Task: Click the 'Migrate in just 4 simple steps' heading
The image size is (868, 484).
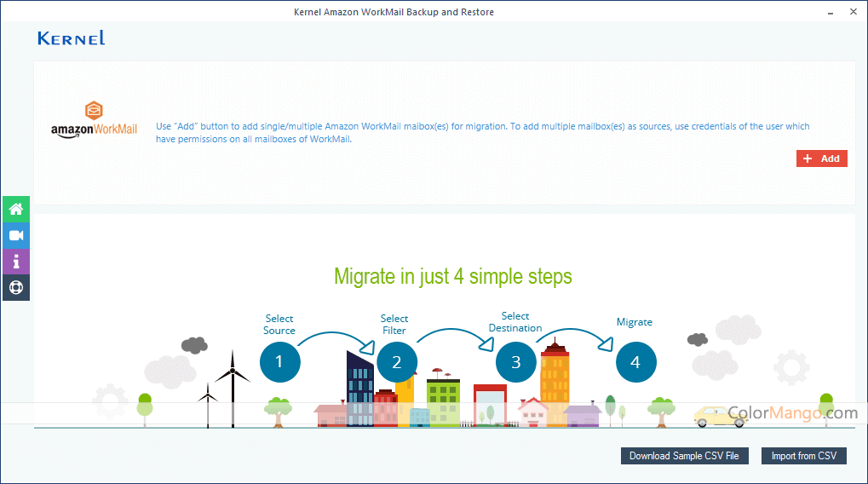Action: click(452, 276)
